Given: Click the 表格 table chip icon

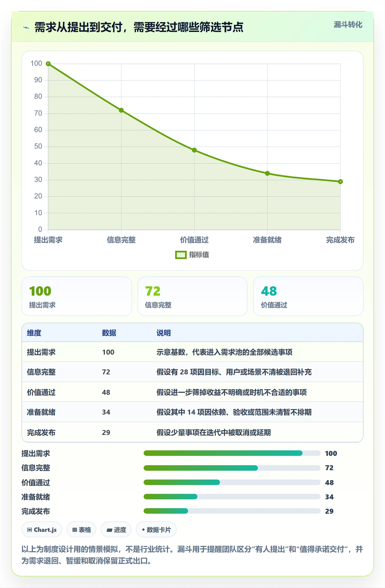Looking at the screenshot, I should point(75,530).
